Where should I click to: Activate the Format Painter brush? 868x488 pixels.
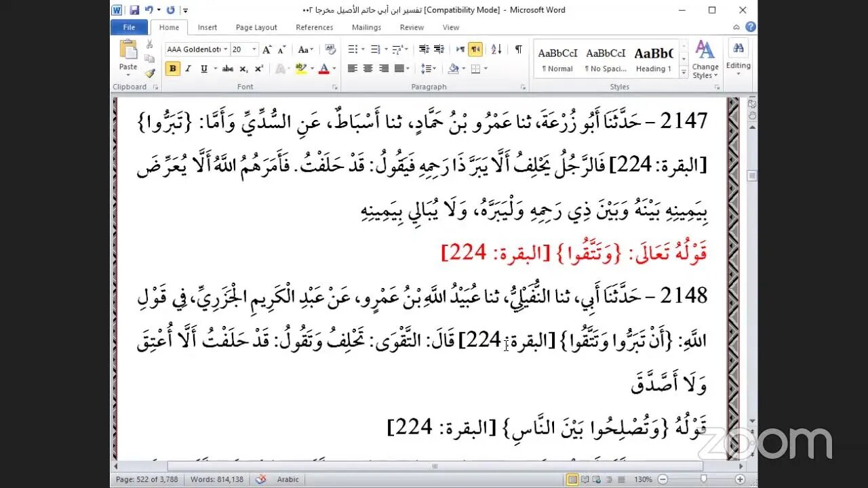(149, 73)
